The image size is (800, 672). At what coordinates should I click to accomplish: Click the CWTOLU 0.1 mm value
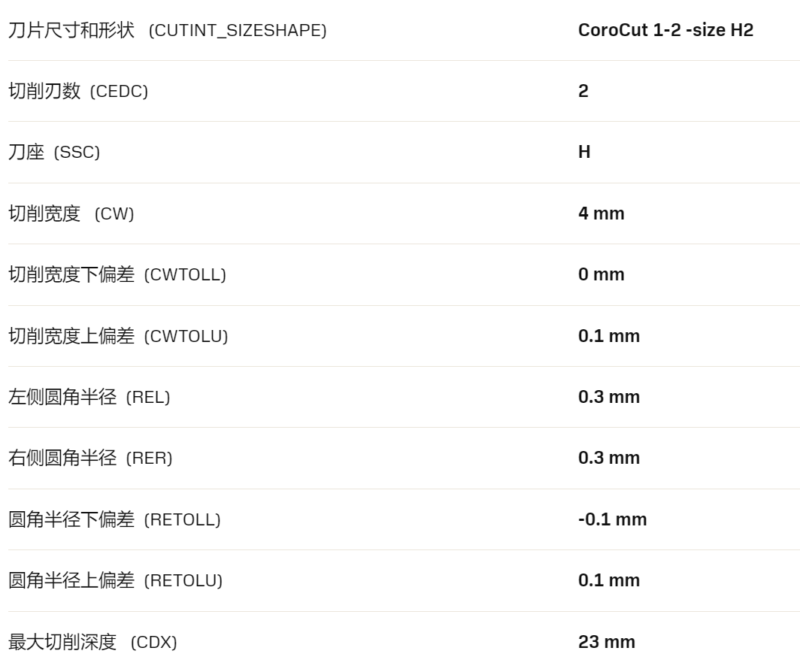[x=609, y=336]
